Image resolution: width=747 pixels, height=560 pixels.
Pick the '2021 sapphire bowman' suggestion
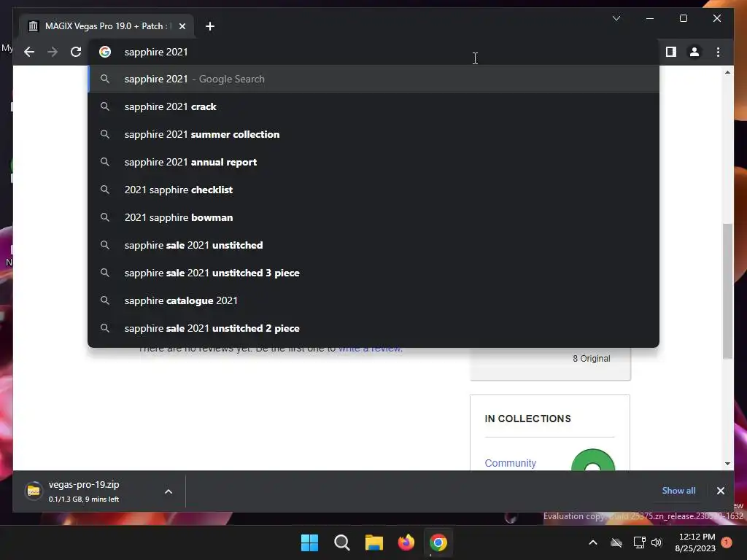coord(373,217)
